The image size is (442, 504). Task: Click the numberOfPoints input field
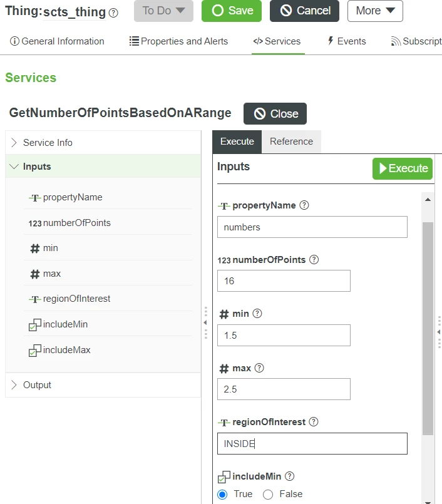click(x=284, y=281)
